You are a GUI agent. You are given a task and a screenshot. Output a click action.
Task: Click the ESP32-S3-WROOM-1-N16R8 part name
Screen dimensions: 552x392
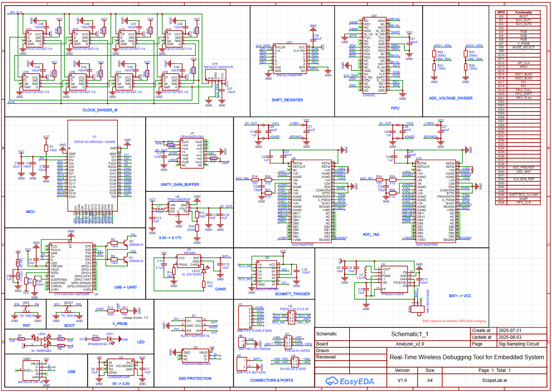95,142
